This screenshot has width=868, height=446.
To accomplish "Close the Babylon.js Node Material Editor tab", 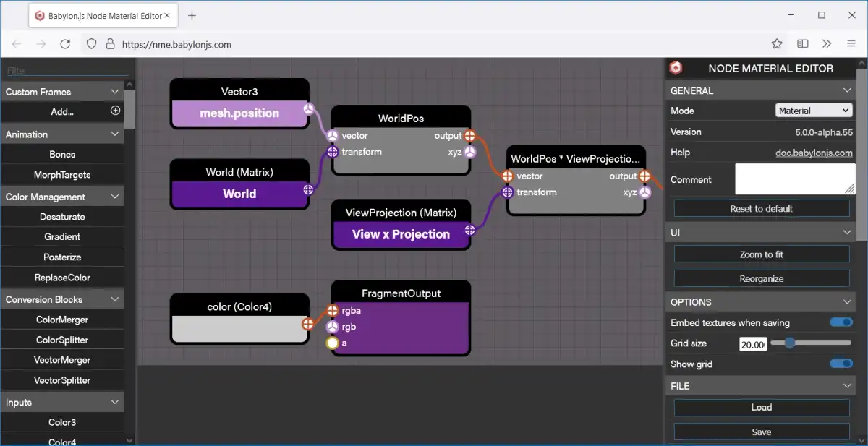I will point(166,15).
